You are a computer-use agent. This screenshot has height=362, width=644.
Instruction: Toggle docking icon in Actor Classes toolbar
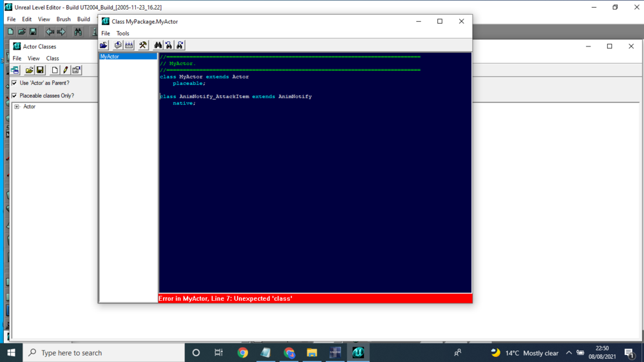pos(15,70)
